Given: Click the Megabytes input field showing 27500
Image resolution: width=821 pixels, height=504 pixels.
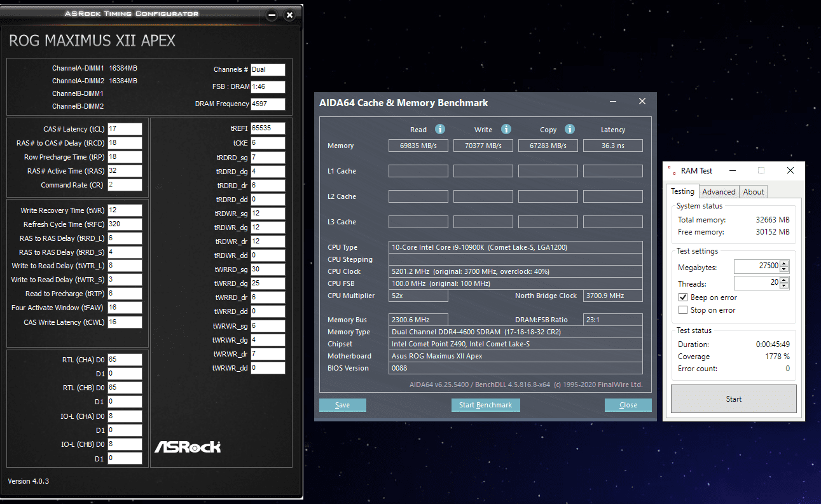Looking at the screenshot, I should pyautogui.click(x=757, y=266).
